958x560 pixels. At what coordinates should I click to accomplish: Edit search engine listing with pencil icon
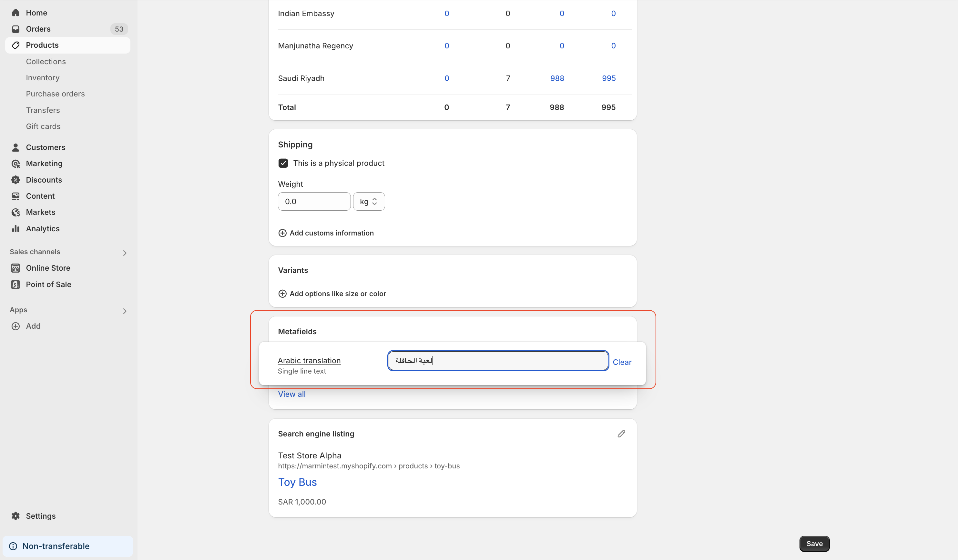tap(621, 434)
